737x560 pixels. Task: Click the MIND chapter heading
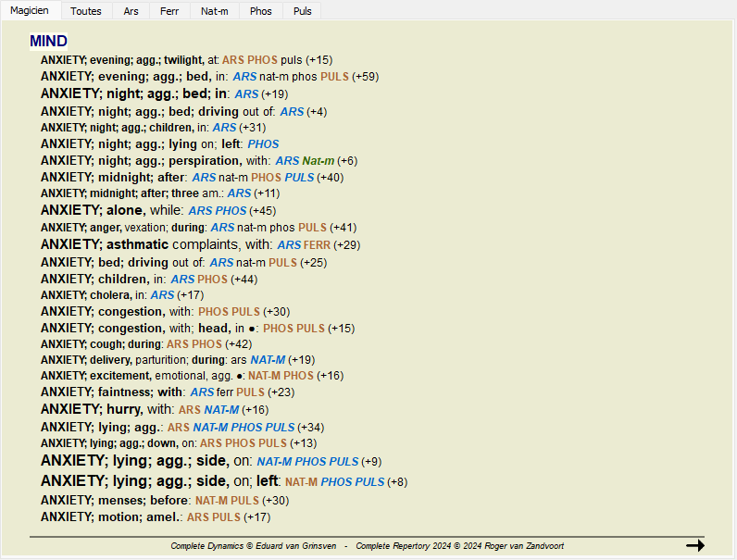click(x=48, y=42)
